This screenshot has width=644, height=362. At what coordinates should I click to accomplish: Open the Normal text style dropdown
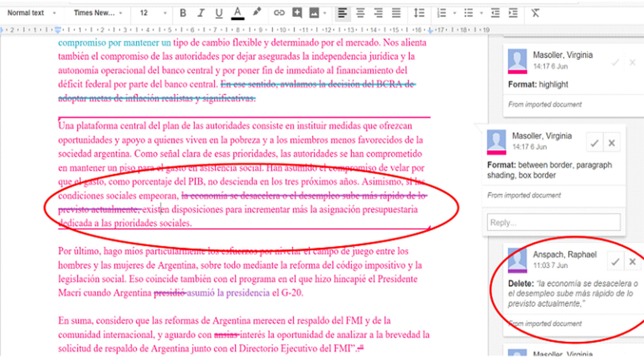coord(32,13)
